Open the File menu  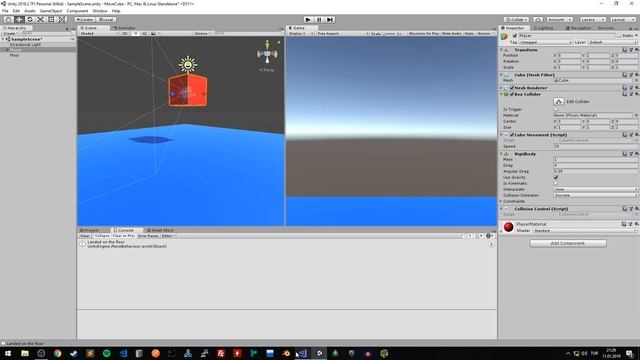[5, 11]
